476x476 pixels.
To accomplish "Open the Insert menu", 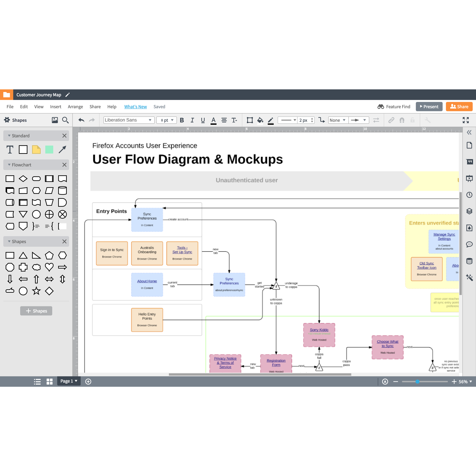I will (x=55, y=107).
